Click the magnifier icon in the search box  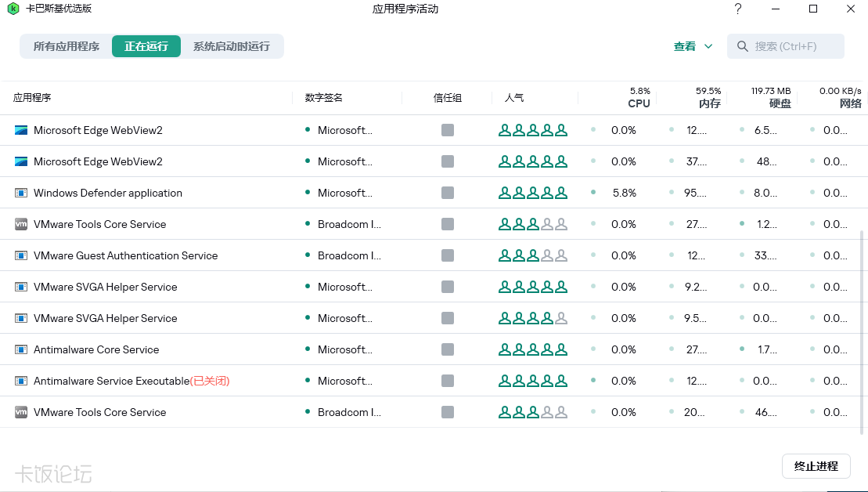tap(743, 46)
